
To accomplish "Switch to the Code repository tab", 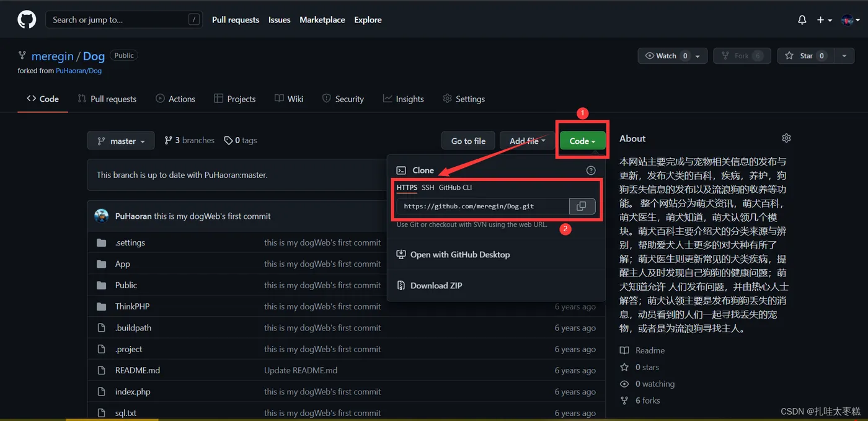I will 43,99.
